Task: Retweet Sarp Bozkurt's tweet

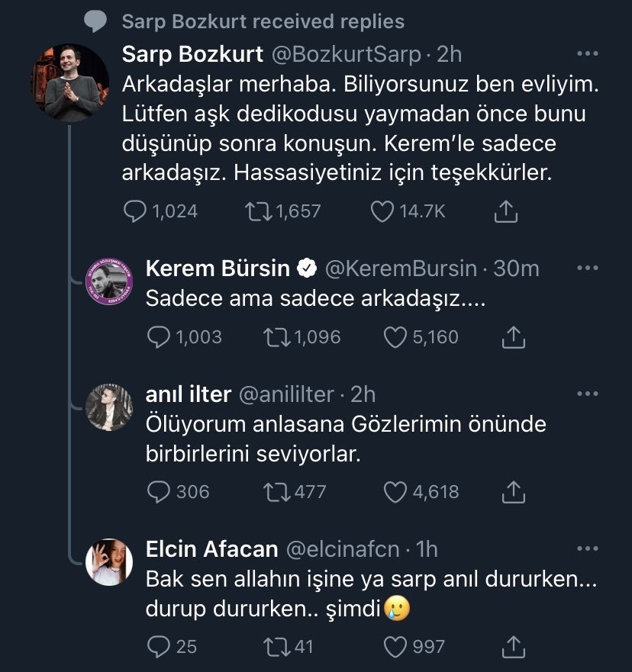Action: pyautogui.click(x=255, y=211)
